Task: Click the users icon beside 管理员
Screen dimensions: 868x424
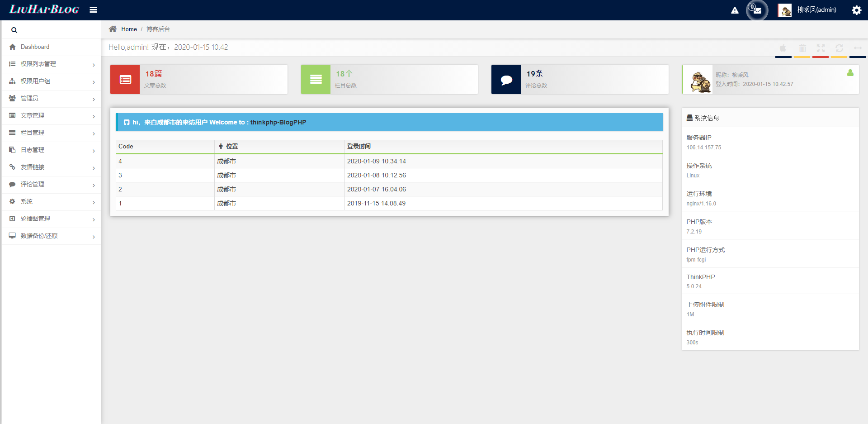Action: (12, 99)
